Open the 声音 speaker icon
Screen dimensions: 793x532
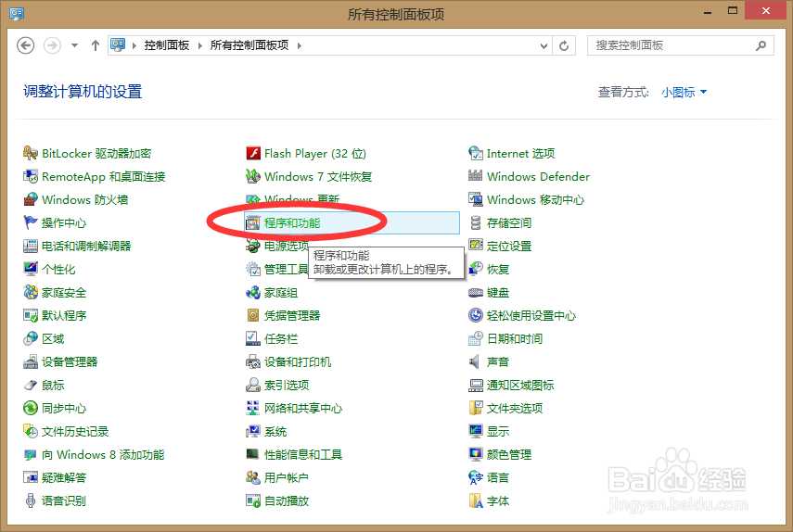point(476,361)
